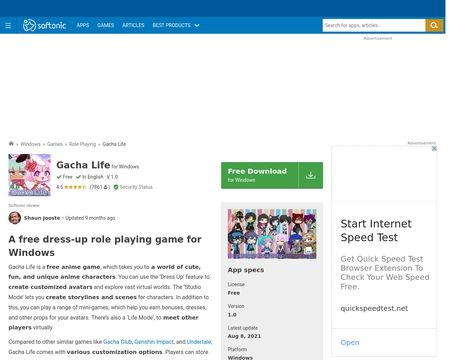The height and width of the screenshot is (360, 450).
Task: Click the Security Status shield icon
Action: tap(116, 187)
